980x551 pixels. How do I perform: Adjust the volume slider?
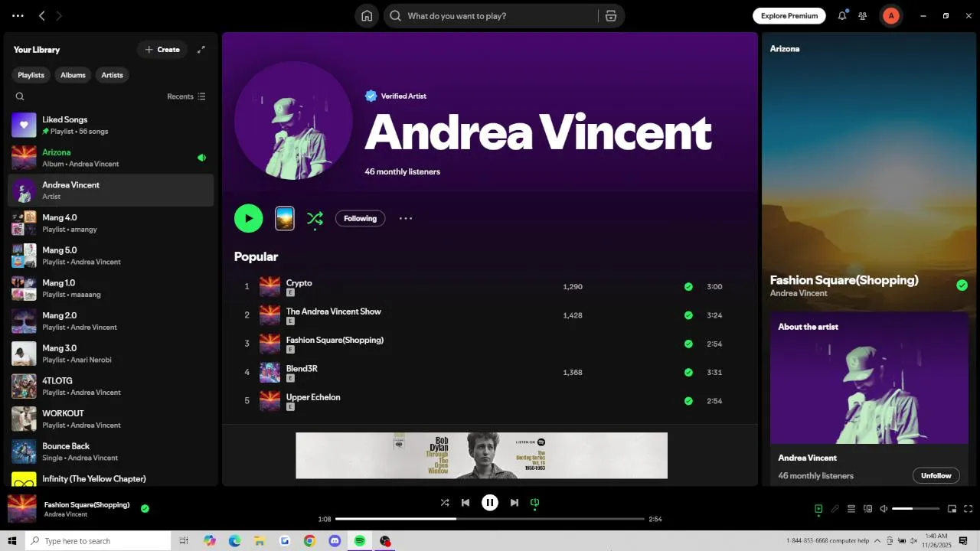coord(916,509)
